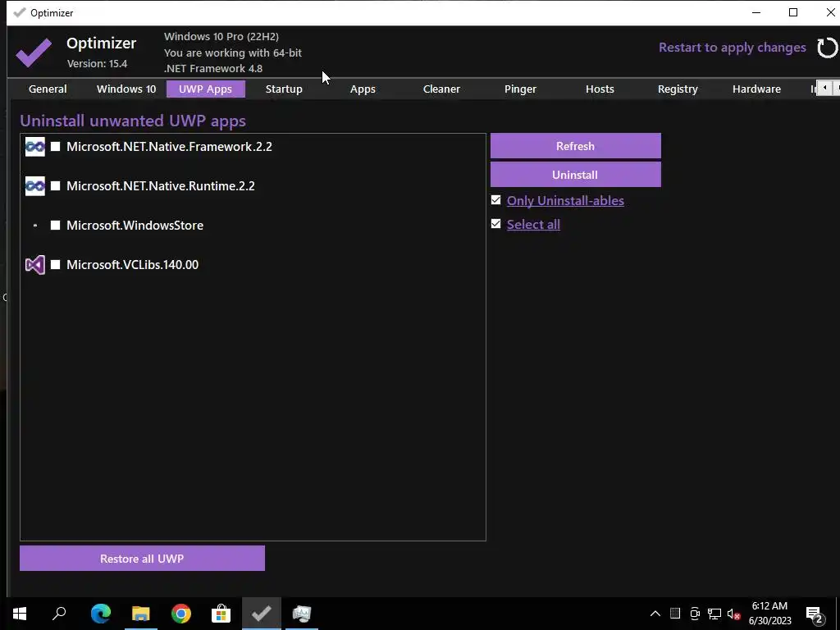Screen dimensions: 840x630
Task: Open the Windows Start menu
Action: point(20,614)
